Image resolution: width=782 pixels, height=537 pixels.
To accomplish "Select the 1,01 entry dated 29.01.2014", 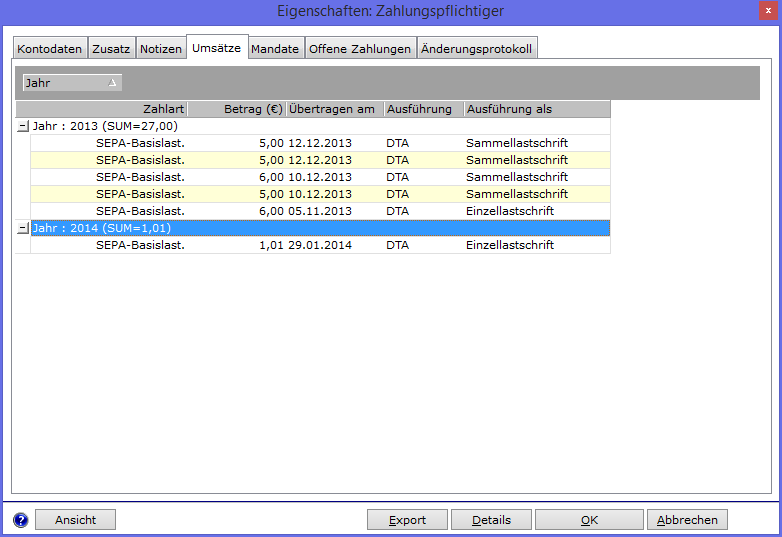I will point(320,245).
